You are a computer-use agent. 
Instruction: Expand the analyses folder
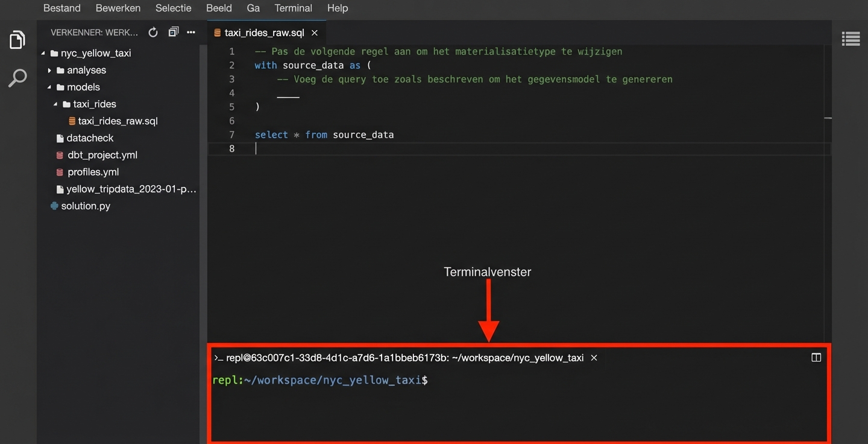(50, 70)
